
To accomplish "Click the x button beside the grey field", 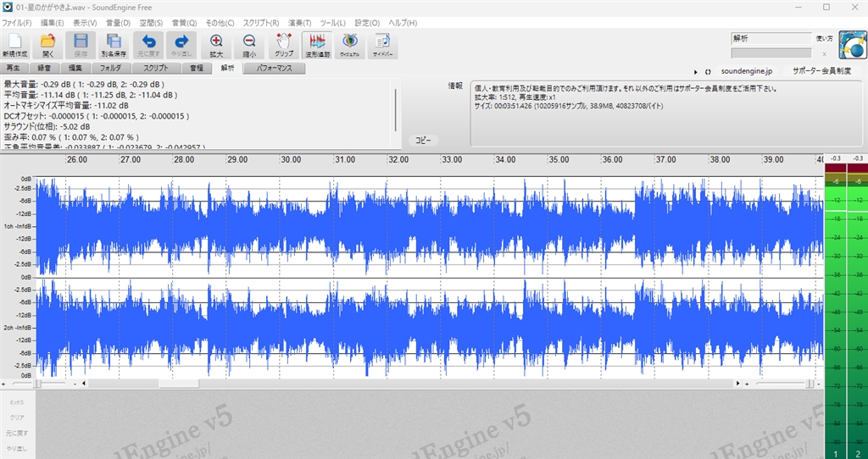I will [824, 53].
